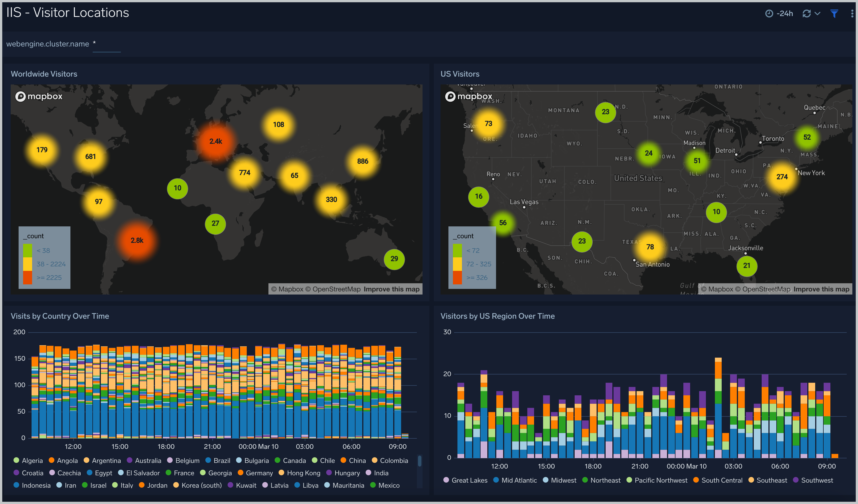Click Visitors by US Region Over Time title

[497, 316]
